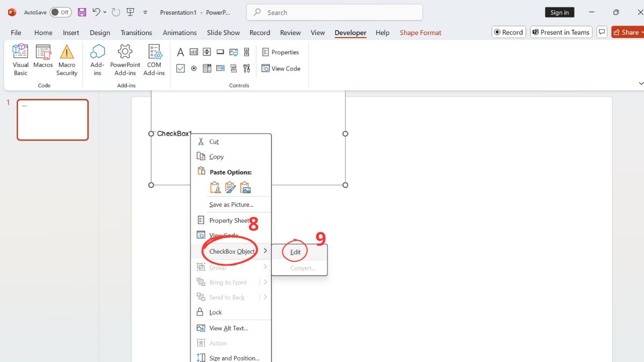Insert a Spin Button control

click(x=207, y=51)
